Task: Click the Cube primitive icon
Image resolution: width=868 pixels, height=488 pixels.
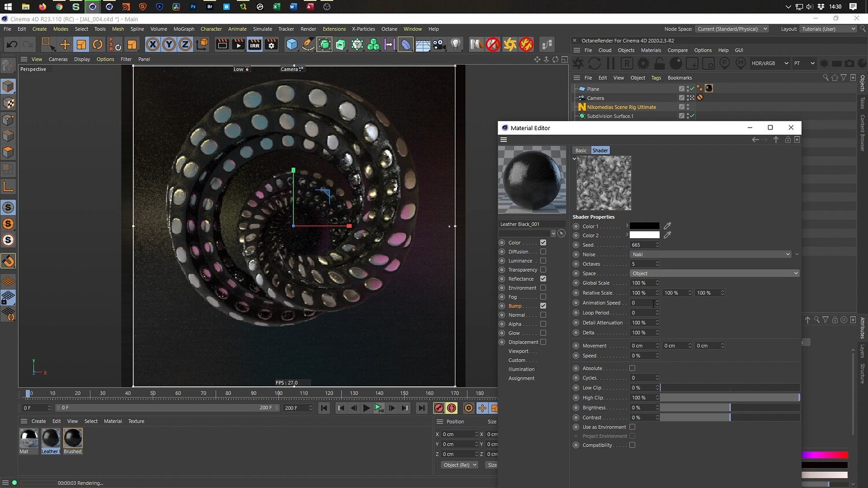Action: 292,45
